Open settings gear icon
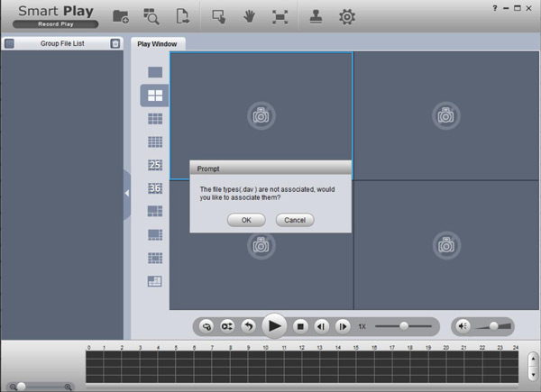The height and width of the screenshot is (392, 541). point(347,17)
